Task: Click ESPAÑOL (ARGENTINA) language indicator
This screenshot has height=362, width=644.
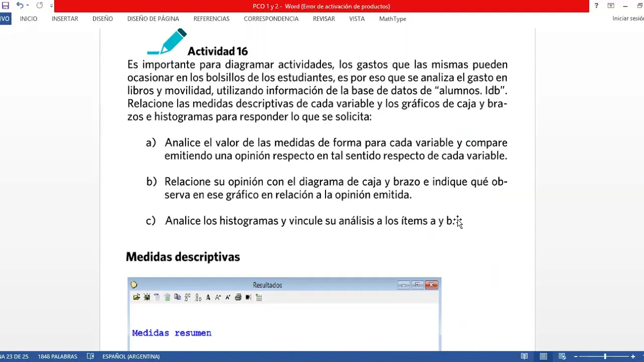Action: coord(131,356)
